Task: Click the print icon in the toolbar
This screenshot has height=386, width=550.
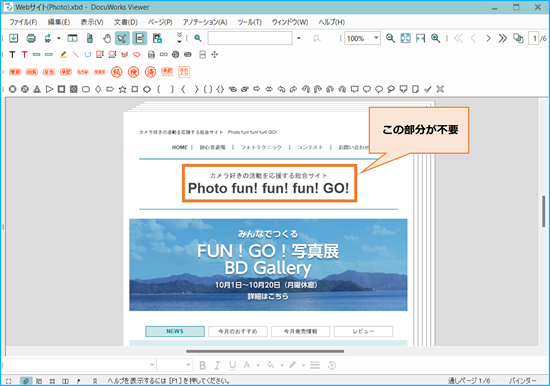Action: pos(31,38)
